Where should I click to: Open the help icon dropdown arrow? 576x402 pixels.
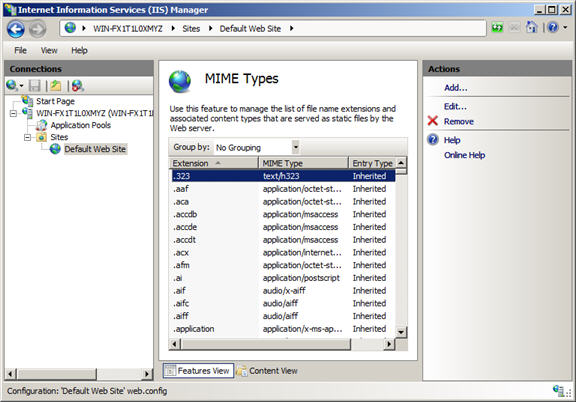pyautogui.click(x=565, y=28)
